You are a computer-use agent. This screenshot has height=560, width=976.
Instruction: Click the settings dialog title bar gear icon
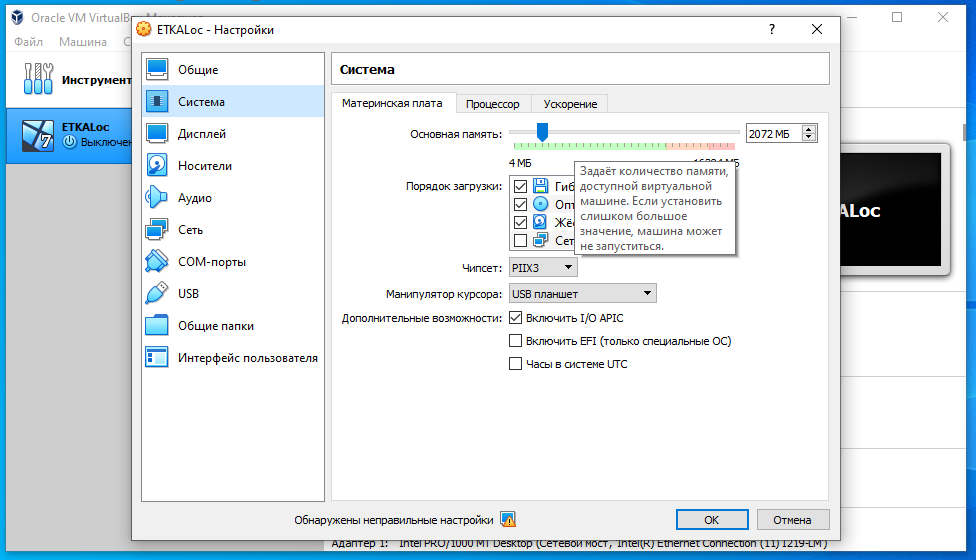tap(144, 29)
